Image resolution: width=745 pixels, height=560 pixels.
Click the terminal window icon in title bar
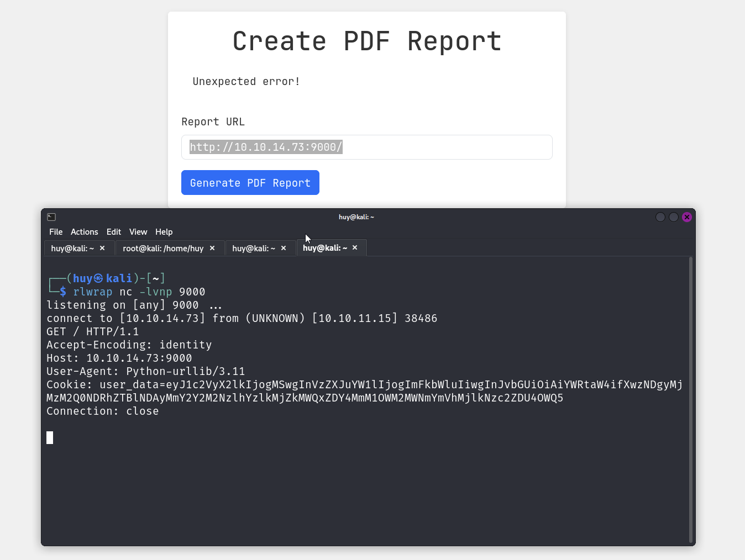(51, 217)
